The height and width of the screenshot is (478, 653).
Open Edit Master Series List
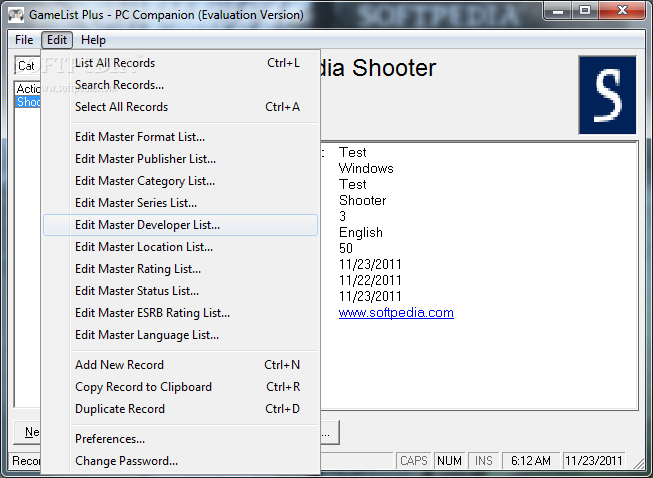[x=181, y=203]
